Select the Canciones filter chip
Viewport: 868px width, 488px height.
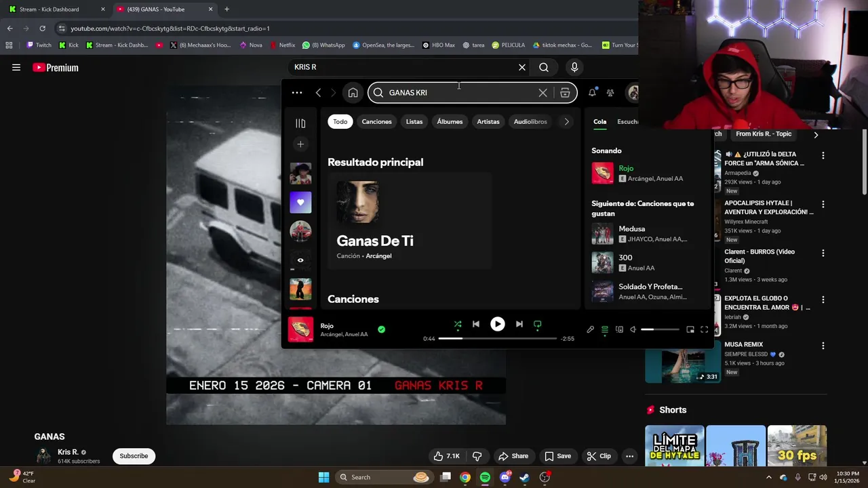click(376, 122)
